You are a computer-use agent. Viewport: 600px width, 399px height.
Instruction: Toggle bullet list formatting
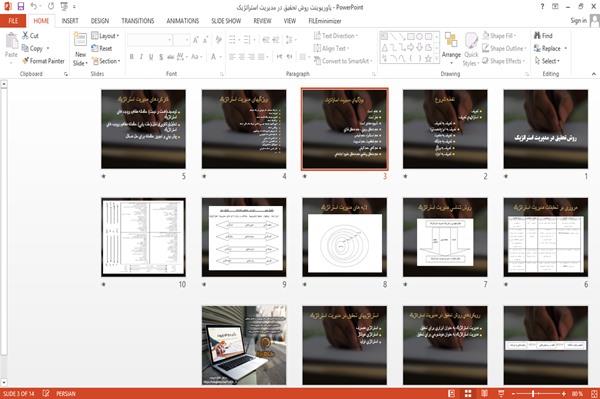(x=233, y=40)
